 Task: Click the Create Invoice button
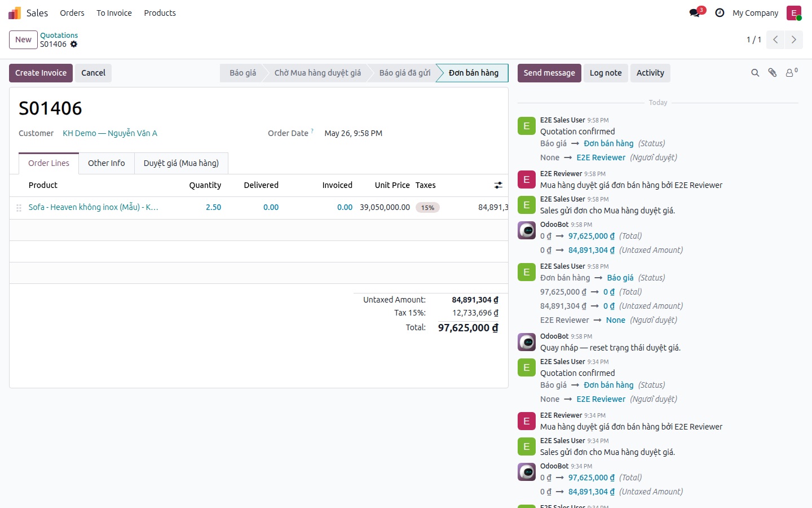tap(41, 73)
